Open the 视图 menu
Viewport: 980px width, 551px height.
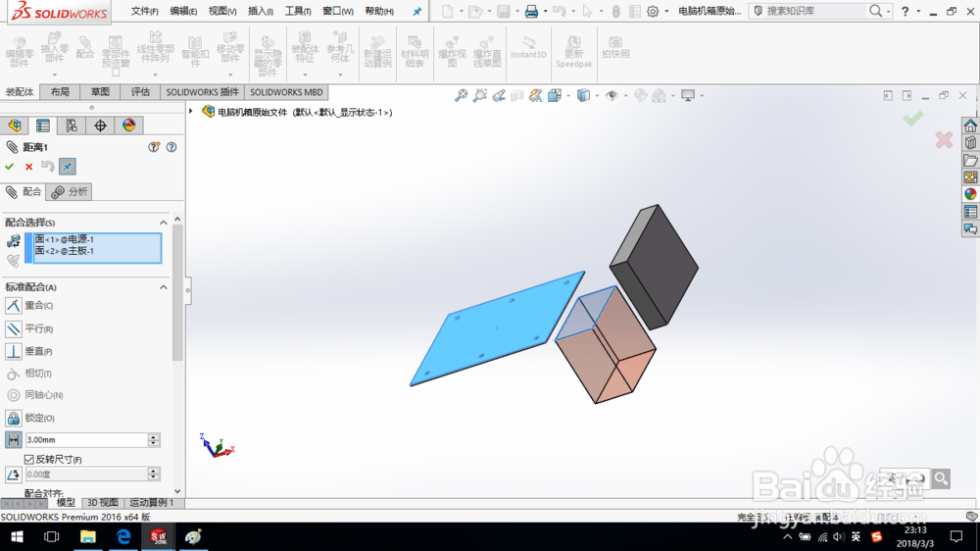click(x=221, y=11)
